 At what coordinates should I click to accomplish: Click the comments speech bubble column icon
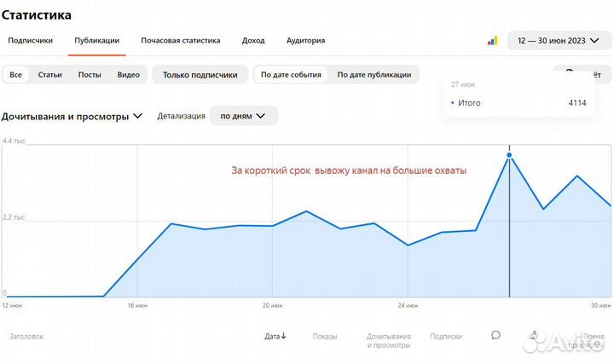(495, 335)
